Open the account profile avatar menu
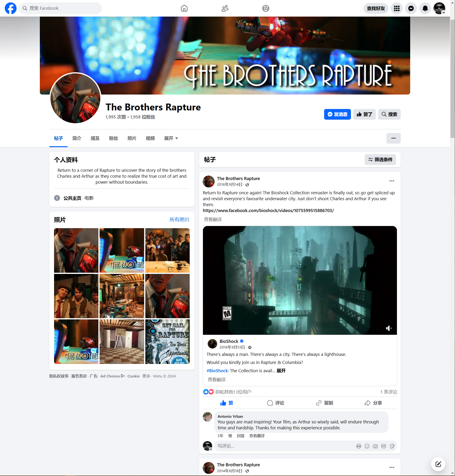Image resolution: width=455 pixels, height=476 pixels. click(x=439, y=8)
